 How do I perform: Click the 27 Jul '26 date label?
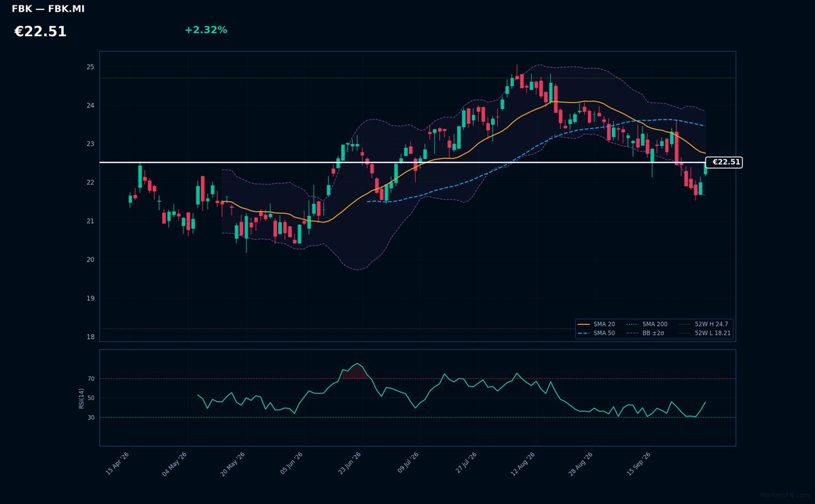tap(466, 464)
